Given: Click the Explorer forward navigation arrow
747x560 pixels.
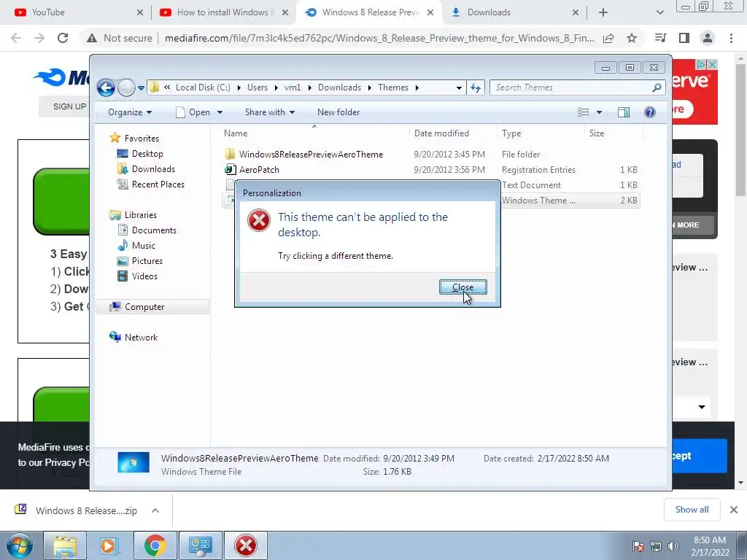Looking at the screenshot, I should (x=126, y=87).
